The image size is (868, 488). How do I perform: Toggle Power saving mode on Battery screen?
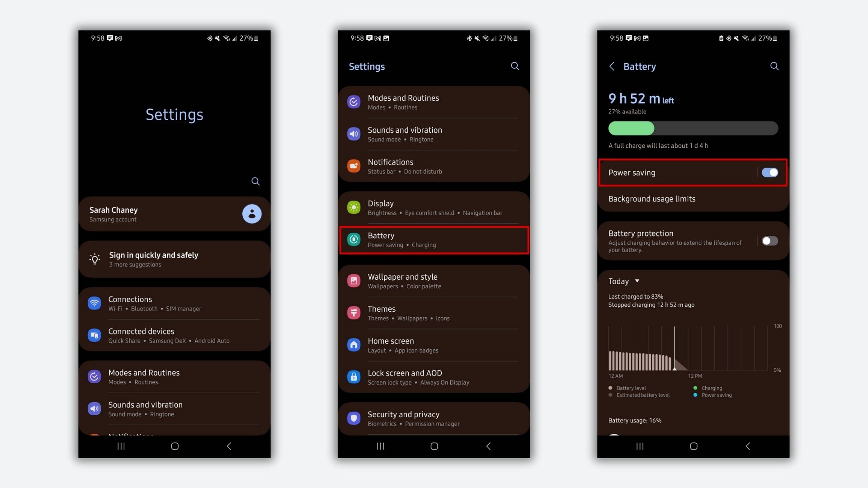pos(769,172)
